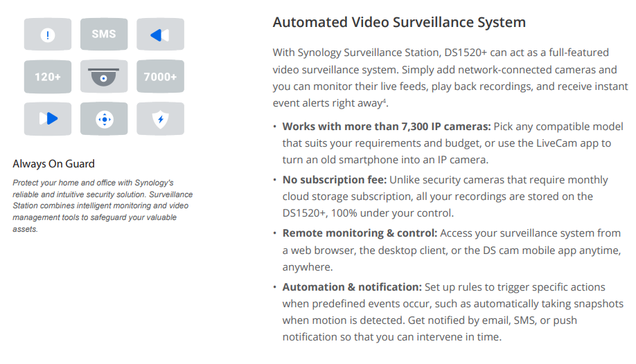
Task: Select the PTZ directional control tile
Action: (104, 119)
